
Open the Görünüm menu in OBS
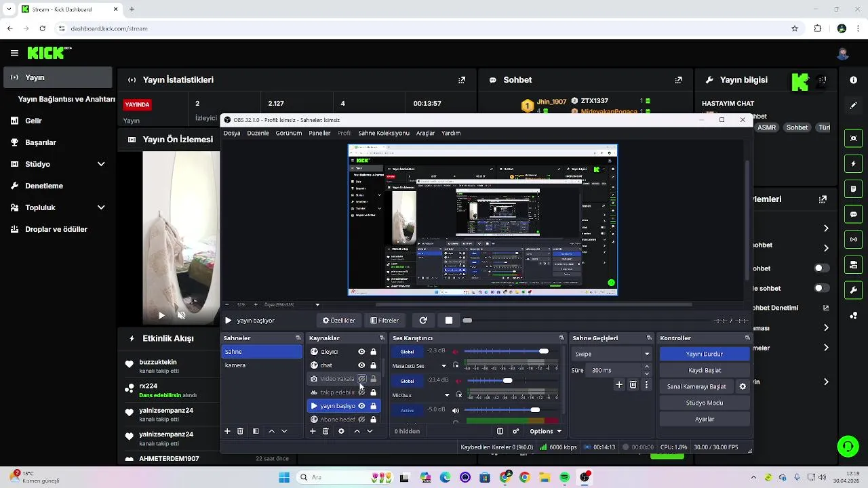(x=288, y=133)
